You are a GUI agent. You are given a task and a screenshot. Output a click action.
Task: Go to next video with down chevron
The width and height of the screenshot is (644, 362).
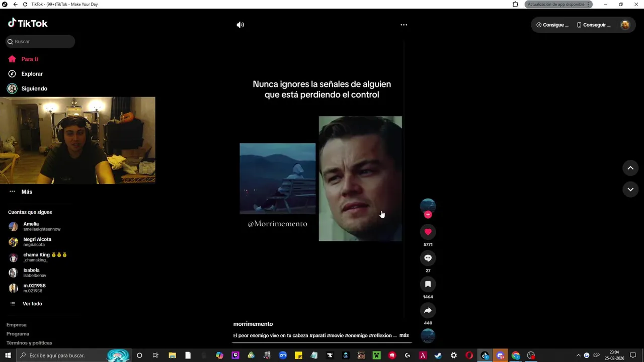pos(630,189)
